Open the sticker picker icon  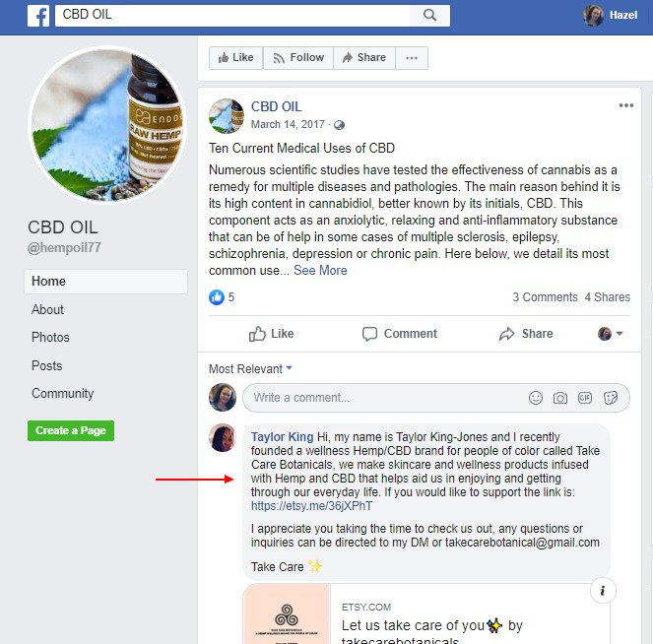pyautogui.click(x=610, y=398)
